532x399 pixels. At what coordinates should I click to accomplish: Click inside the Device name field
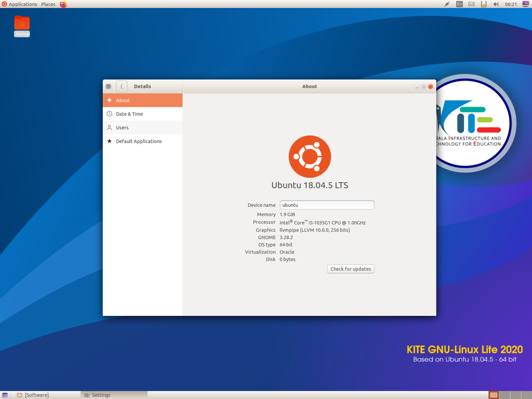click(327, 205)
